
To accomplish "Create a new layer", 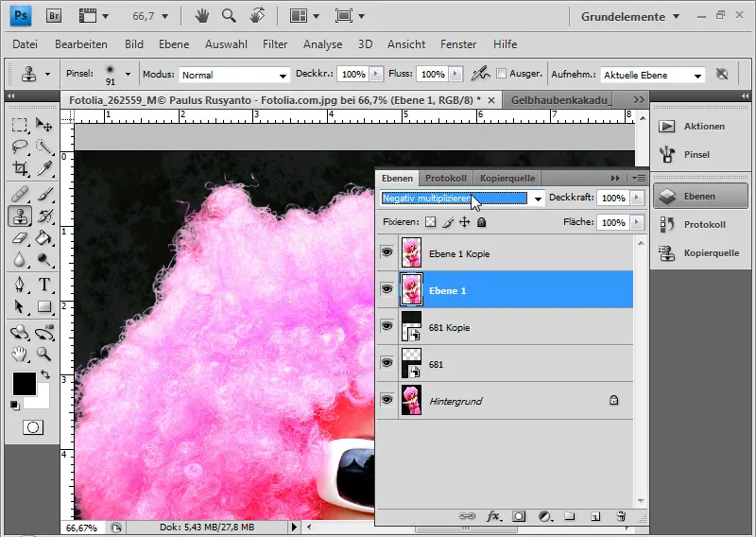I will click(x=595, y=516).
